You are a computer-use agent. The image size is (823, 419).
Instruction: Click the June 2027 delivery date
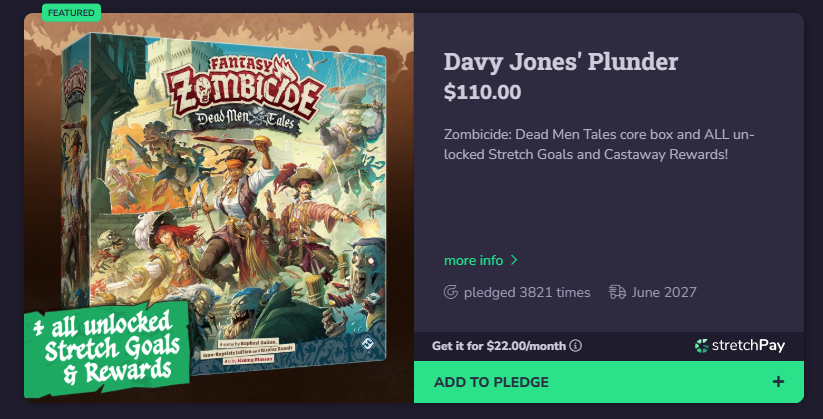[x=665, y=292]
